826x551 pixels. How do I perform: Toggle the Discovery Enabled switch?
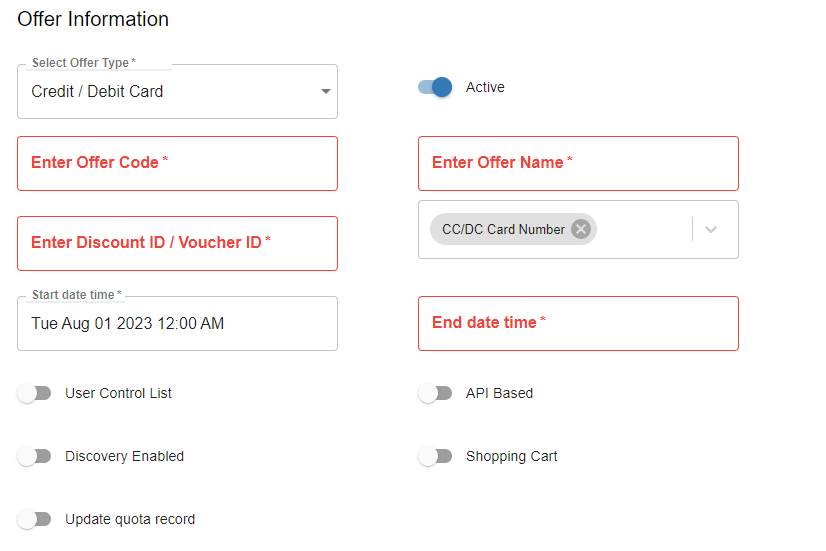click(34, 456)
